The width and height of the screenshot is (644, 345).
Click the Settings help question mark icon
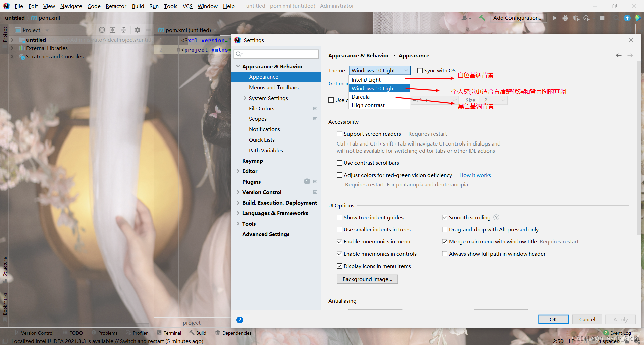240,320
